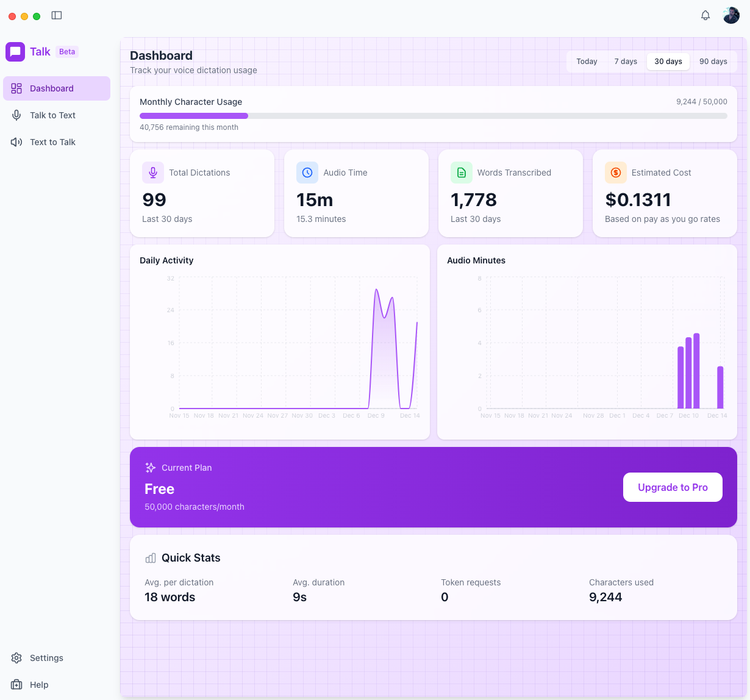
Task: Click the sparkles icon on Current Plan card
Action: click(x=150, y=468)
